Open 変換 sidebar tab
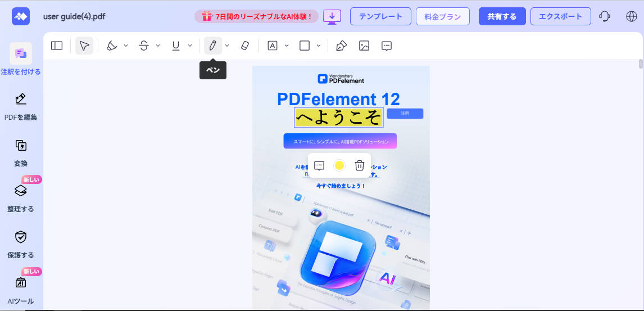The height and width of the screenshot is (311, 644). coord(21,152)
